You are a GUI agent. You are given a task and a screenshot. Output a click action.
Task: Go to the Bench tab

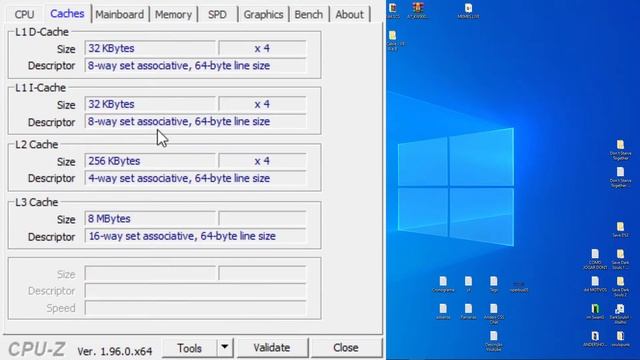click(309, 15)
